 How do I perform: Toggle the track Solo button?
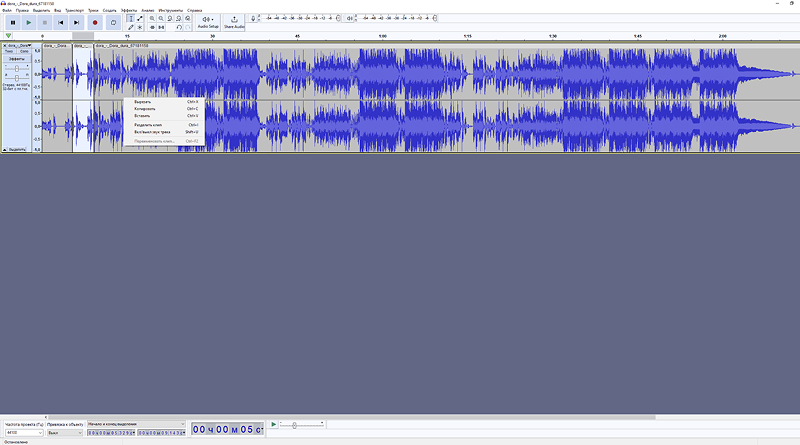point(24,52)
